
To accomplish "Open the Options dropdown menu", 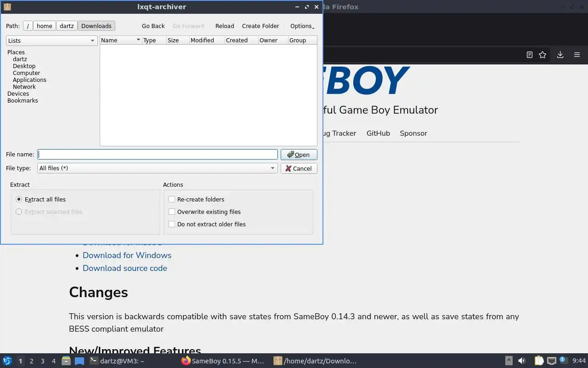I will 302,26.
